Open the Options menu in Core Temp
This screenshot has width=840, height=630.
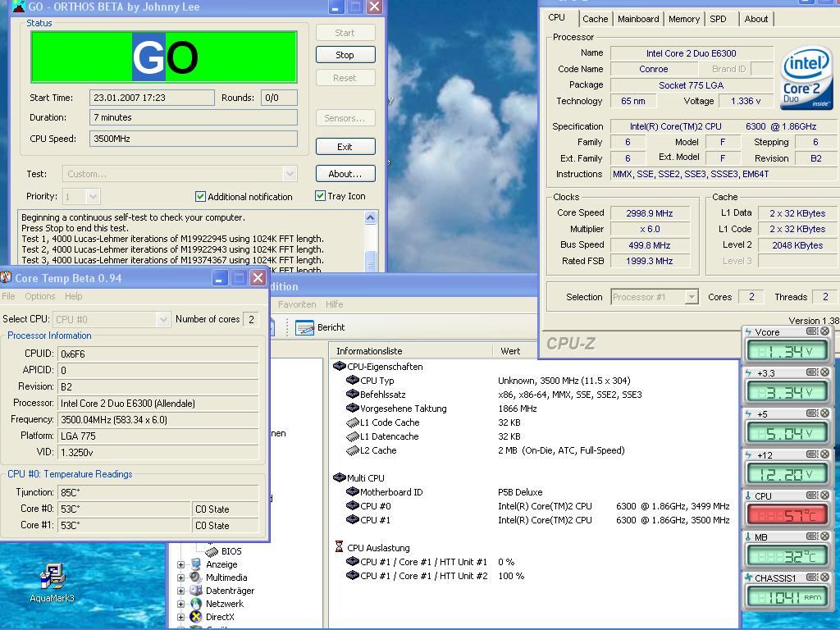[40, 296]
